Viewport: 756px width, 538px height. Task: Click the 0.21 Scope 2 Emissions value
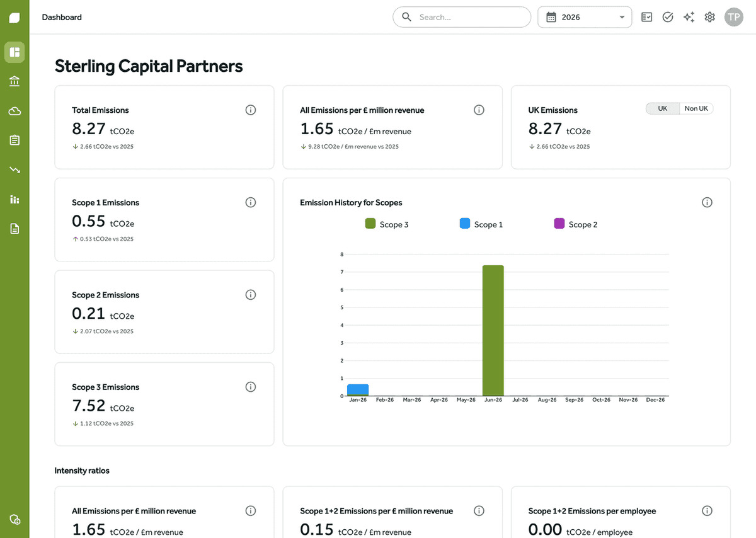point(89,313)
